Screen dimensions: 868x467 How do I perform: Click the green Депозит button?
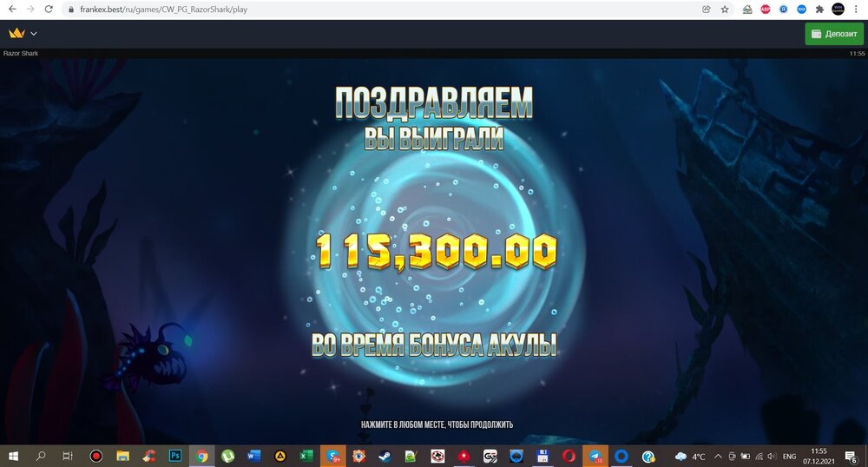pos(834,34)
